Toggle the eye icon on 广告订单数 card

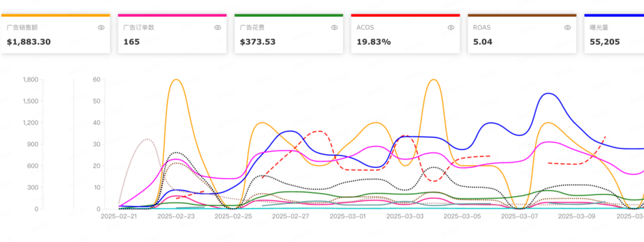point(218,27)
